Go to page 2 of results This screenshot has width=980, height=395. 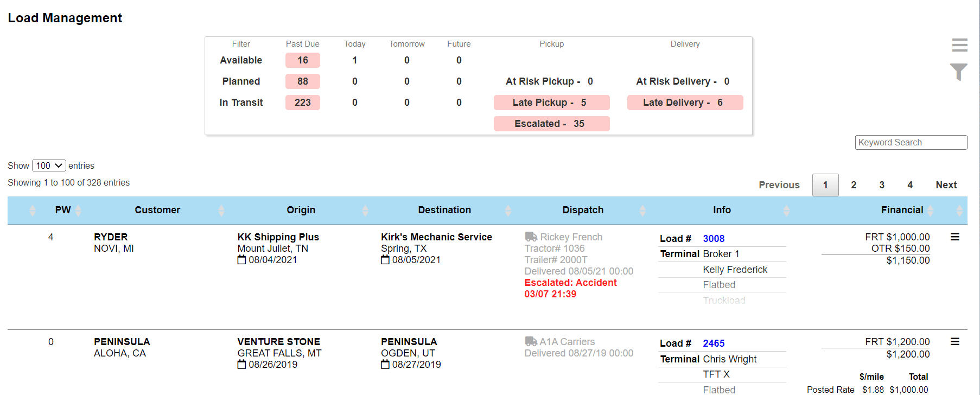point(854,185)
